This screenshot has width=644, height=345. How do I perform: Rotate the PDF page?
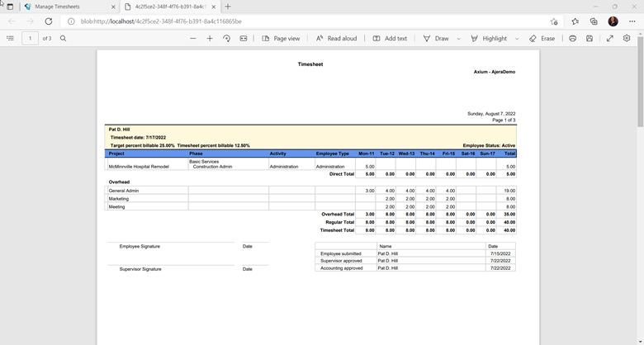click(226, 38)
